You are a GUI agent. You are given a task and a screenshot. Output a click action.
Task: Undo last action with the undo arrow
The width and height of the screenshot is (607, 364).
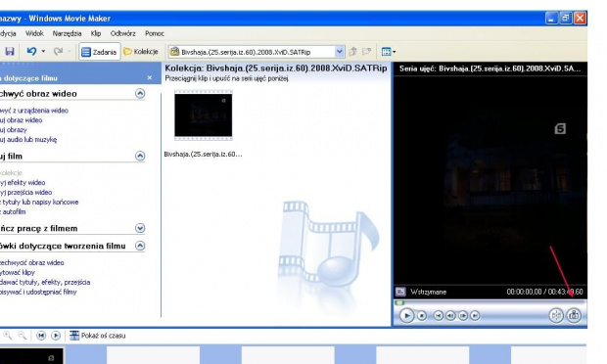(31, 51)
